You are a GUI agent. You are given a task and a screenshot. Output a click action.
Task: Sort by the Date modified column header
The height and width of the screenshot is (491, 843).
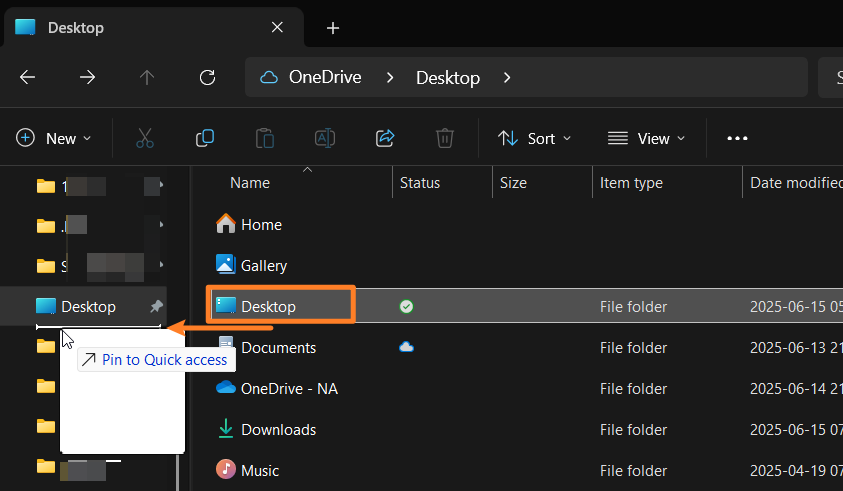click(x=796, y=183)
